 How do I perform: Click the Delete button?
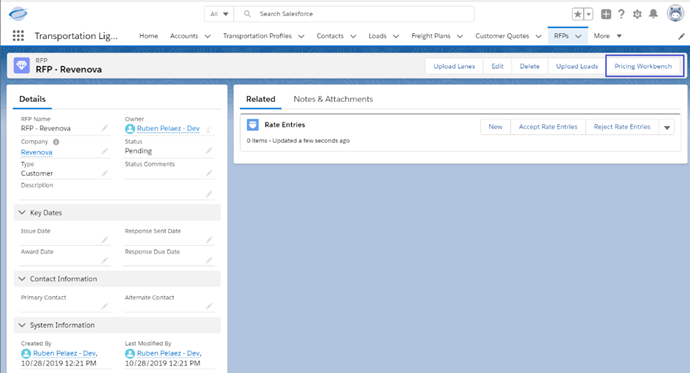tap(529, 66)
